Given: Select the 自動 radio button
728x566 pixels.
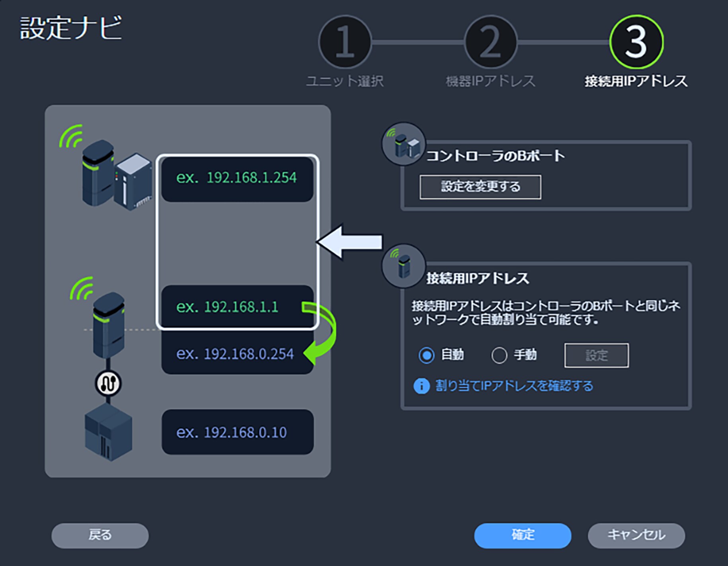Looking at the screenshot, I should pos(426,355).
